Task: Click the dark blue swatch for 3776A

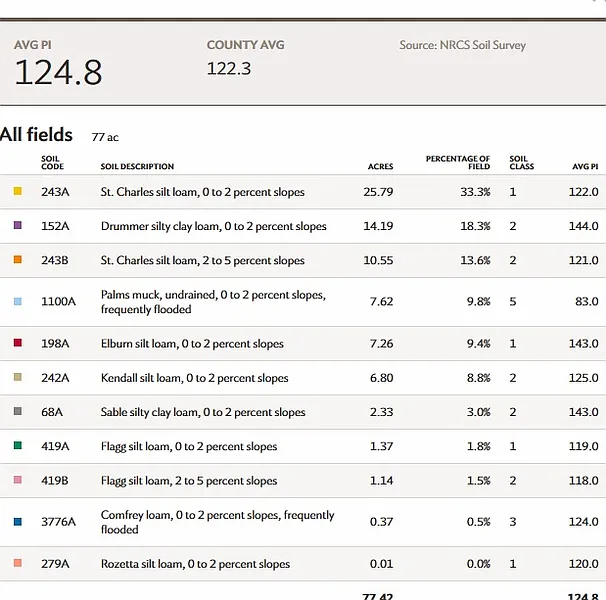Action: click(x=17, y=521)
